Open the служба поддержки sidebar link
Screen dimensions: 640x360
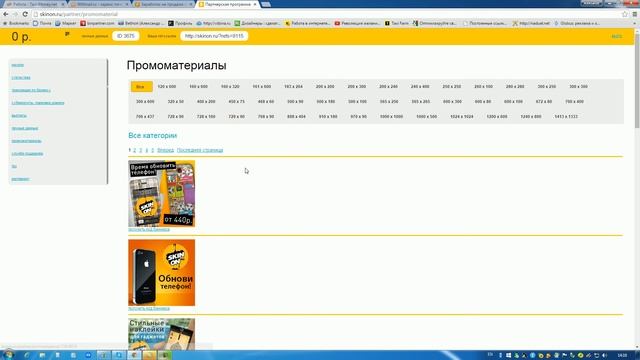point(27,153)
